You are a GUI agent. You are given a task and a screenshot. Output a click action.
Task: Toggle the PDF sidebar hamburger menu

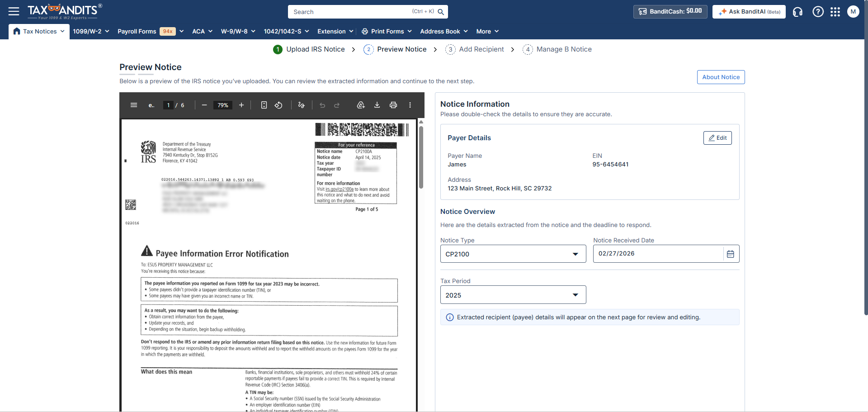click(x=134, y=105)
